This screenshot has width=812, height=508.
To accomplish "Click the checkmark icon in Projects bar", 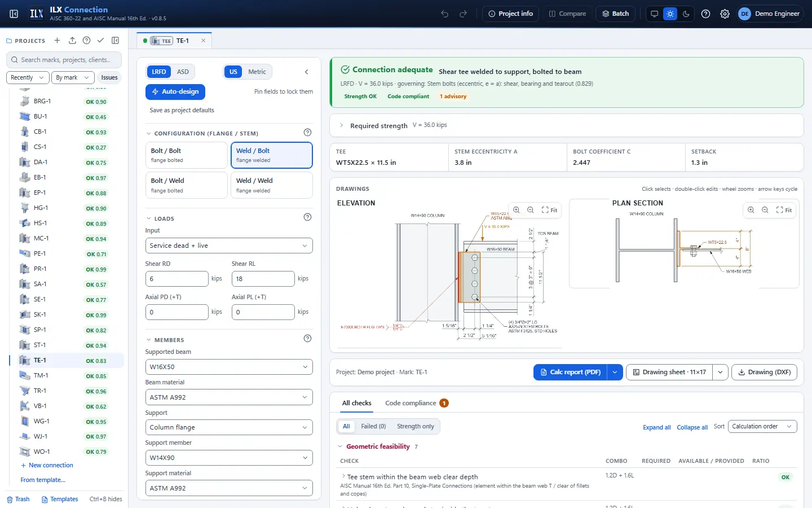I will pyautogui.click(x=100, y=41).
